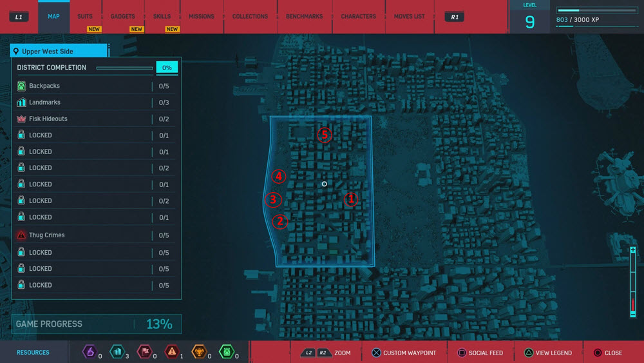This screenshot has height=363, width=644.
Task: Select the Landmarks building icon
Action: [21, 103]
